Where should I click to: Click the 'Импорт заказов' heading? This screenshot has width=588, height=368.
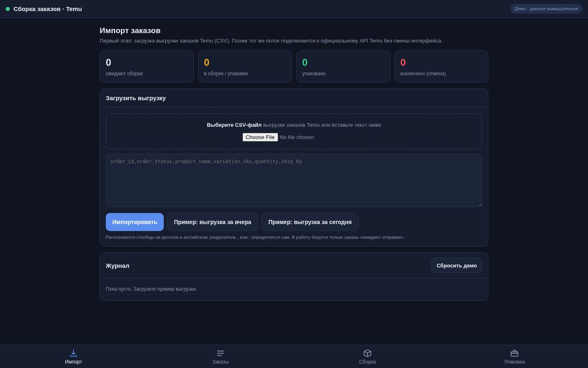point(130,30)
